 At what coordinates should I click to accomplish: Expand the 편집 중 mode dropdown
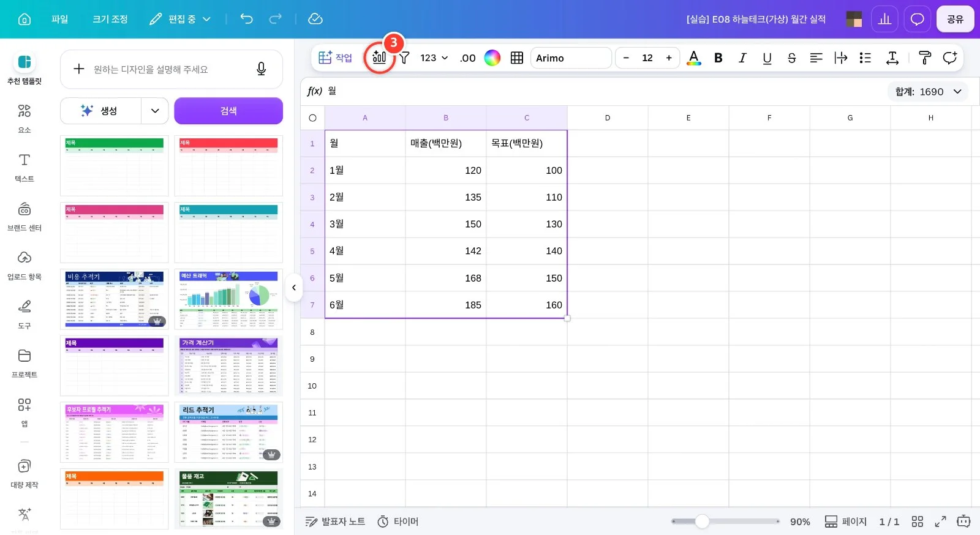pyautogui.click(x=180, y=19)
